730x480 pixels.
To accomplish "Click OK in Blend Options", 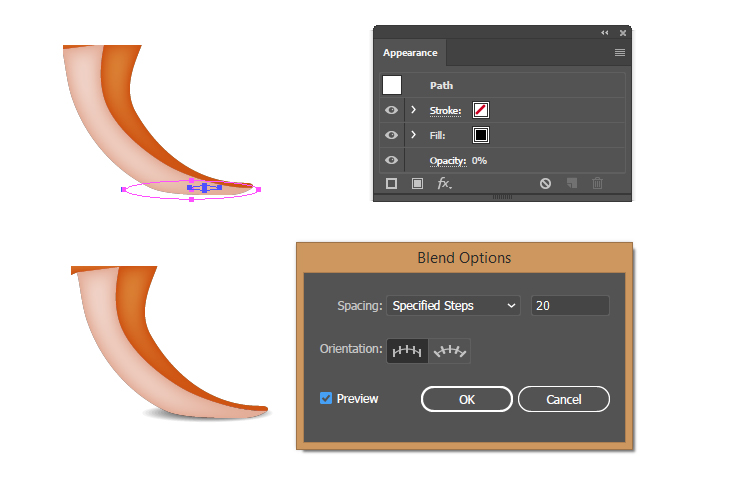I will point(466,399).
